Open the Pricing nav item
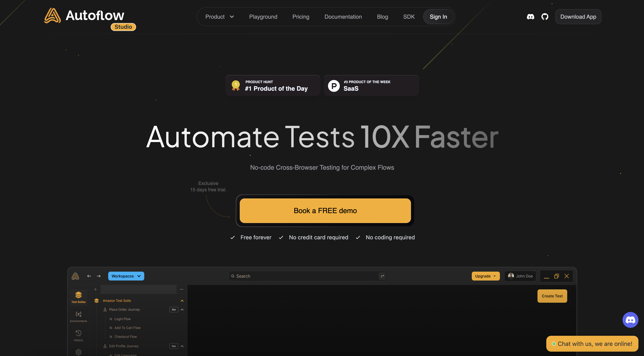This screenshot has height=356, width=644. 301,17
